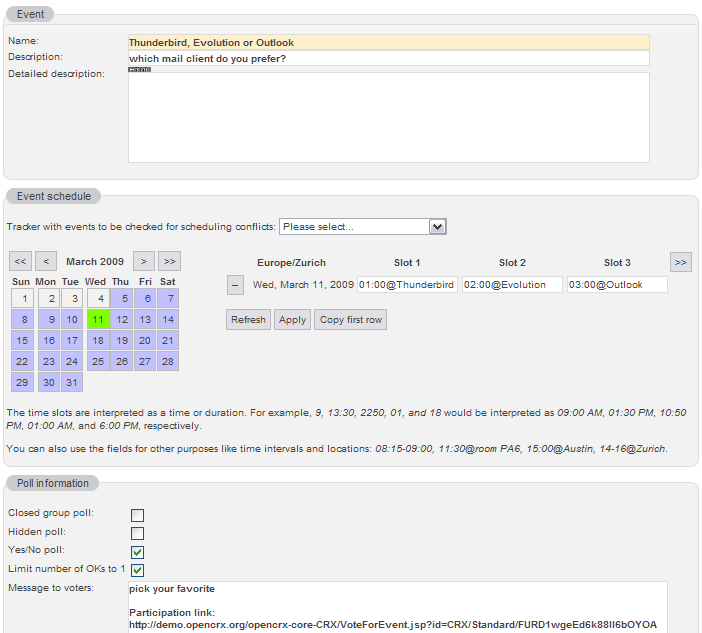Select March 2 in calendar
Viewport: 702px width, 633px height.
49,299
